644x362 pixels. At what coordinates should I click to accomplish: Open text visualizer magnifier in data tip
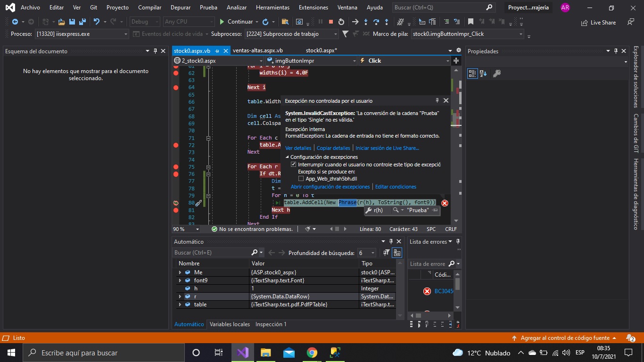pos(396,210)
